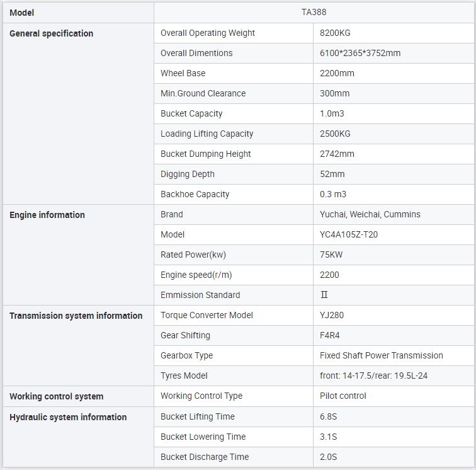The height and width of the screenshot is (470, 476).
Task: Click the Backhoe Capacity label
Action: [195, 194]
